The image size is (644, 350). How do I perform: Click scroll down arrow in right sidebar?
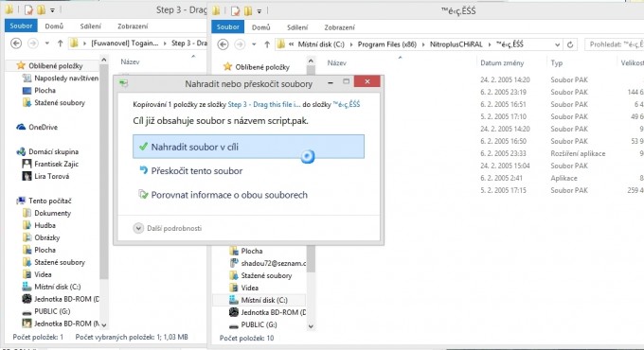(x=311, y=326)
